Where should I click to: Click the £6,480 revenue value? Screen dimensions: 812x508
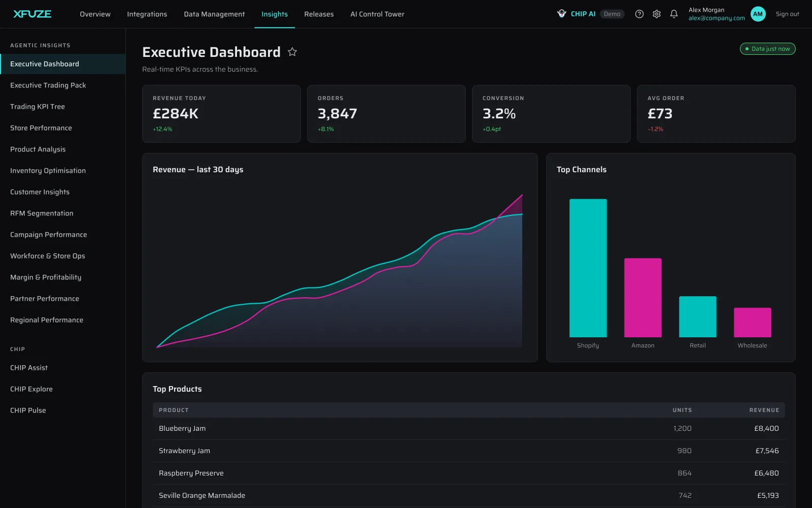click(x=766, y=473)
